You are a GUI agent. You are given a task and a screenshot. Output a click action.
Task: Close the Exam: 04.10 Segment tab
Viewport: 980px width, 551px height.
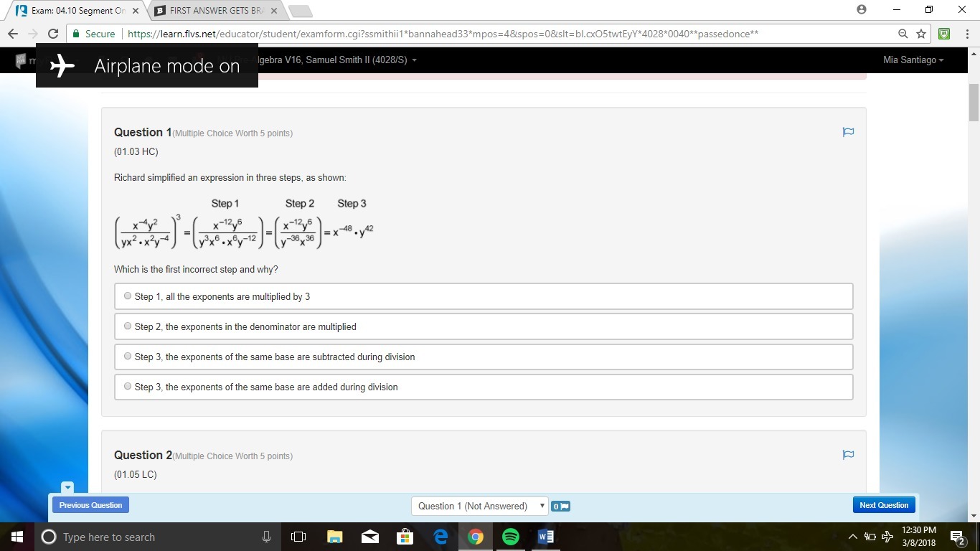pos(136,11)
